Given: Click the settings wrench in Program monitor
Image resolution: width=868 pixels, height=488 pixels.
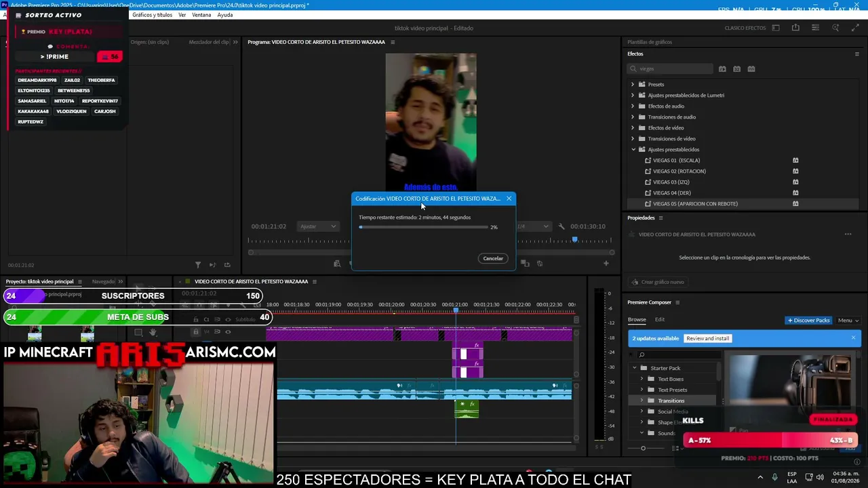Looking at the screenshot, I should tap(561, 226).
